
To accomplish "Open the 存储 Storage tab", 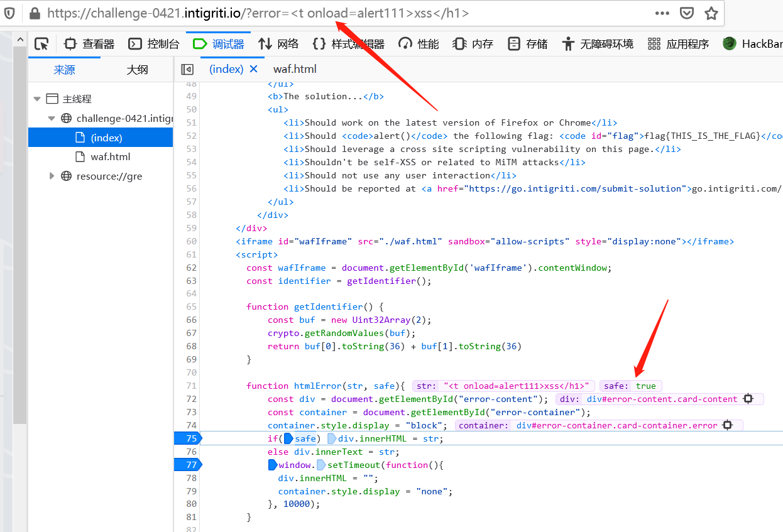I will (x=528, y=44).
